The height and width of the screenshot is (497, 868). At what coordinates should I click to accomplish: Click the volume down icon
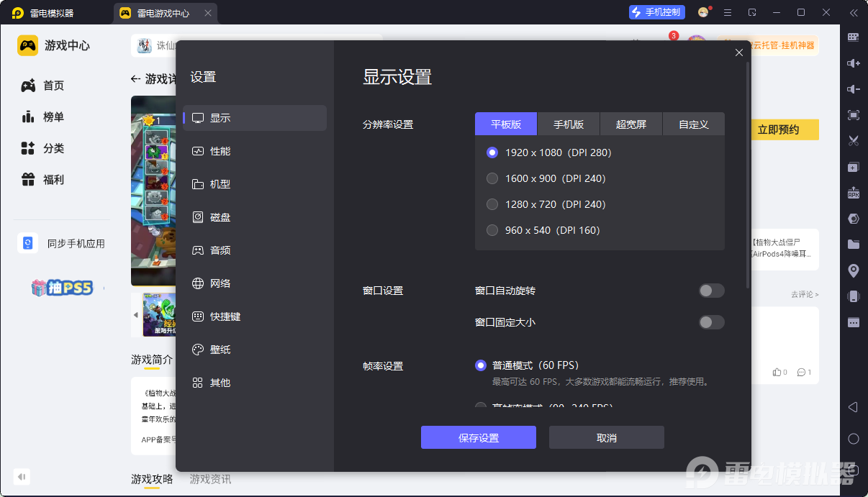coord(854,89)
